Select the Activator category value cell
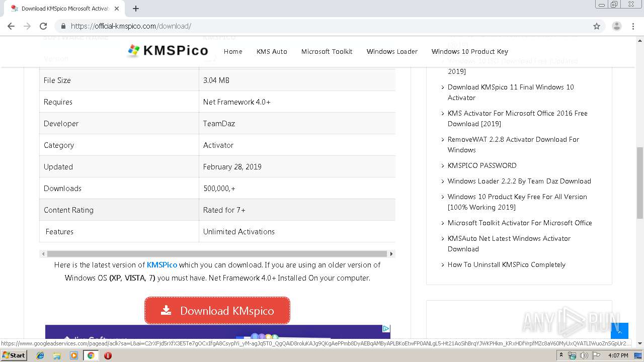Image resolution: width=644 pixels, height=362 pixels. point(297,145)
